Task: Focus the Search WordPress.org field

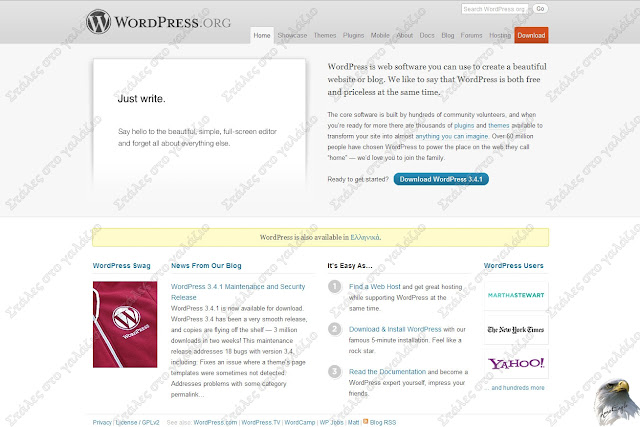Action: tap(494, 9)
